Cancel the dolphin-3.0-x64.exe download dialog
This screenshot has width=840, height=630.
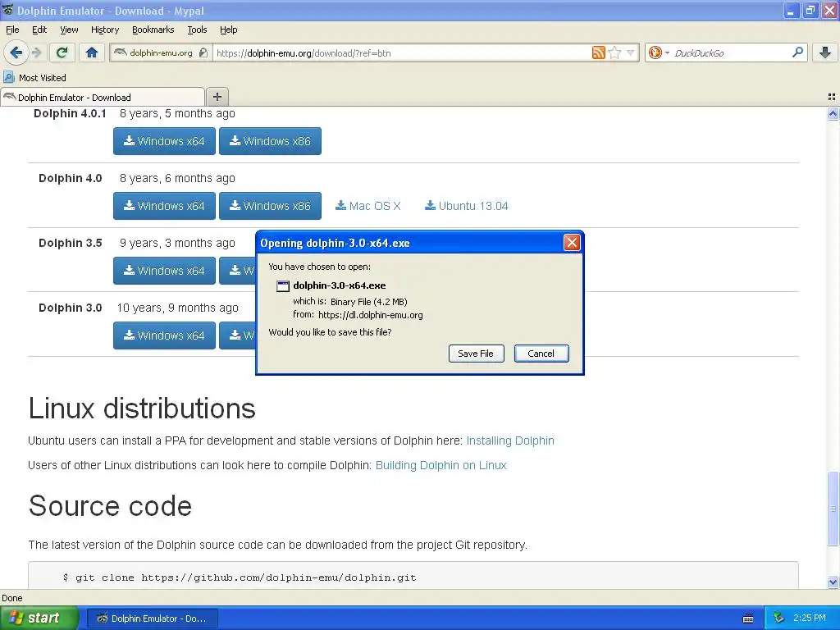click(541, 353)
